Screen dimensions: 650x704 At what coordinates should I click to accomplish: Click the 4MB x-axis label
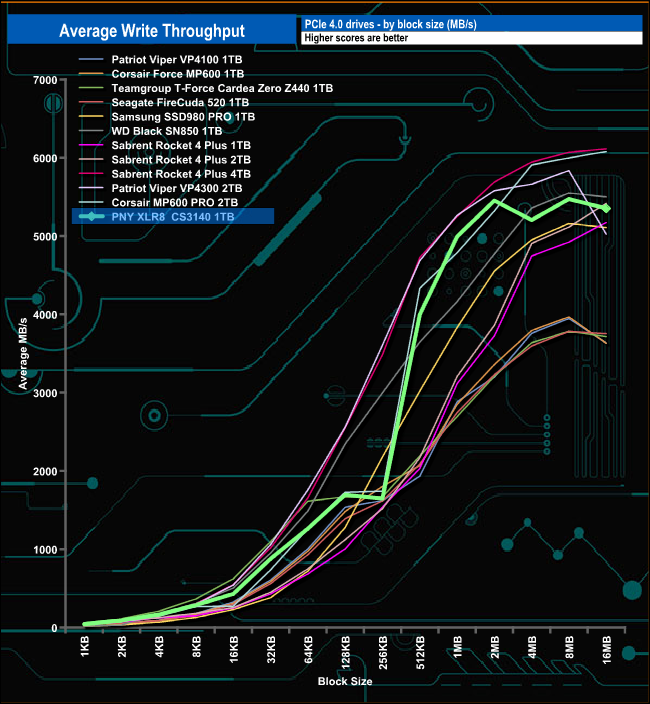pyautogui.click(x=532, y=647)
